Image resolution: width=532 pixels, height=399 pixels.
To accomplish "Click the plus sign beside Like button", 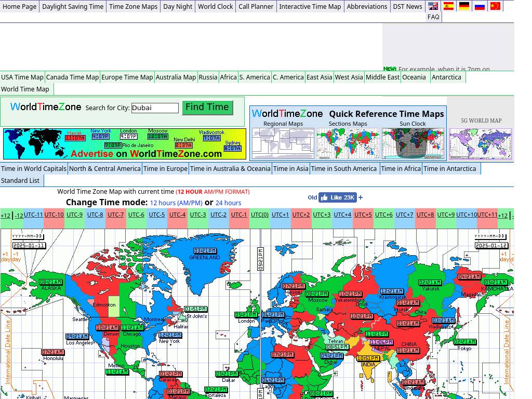I will click(x=361, y=197).
